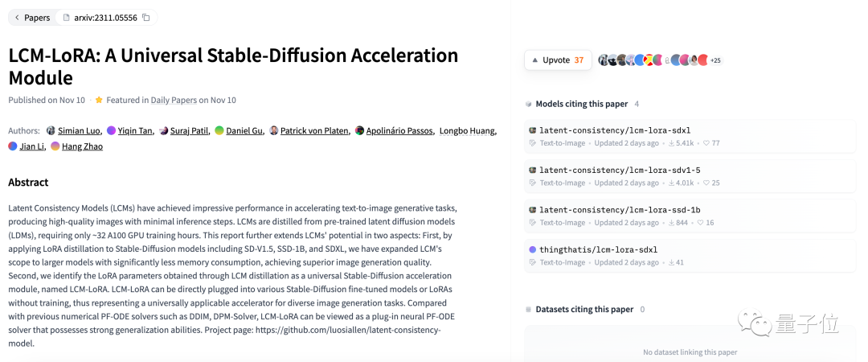Click Simian Luo's avatar icon

51,130
